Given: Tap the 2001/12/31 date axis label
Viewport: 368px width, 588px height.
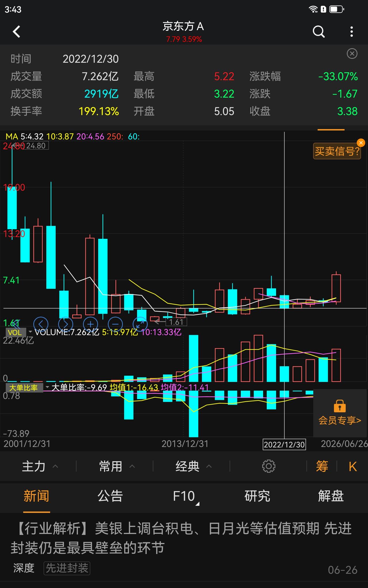Looking at the screenshot, I should click(x=27, y=444).
